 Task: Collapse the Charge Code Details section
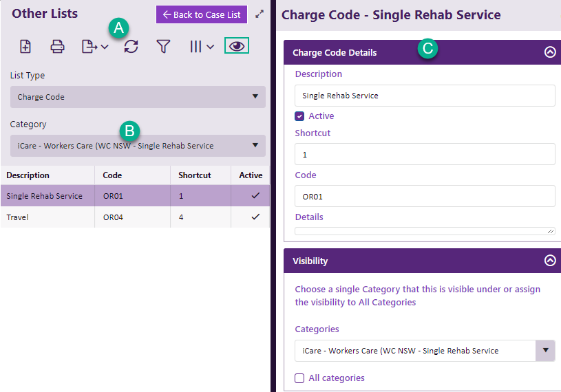[x=549, y=52]
